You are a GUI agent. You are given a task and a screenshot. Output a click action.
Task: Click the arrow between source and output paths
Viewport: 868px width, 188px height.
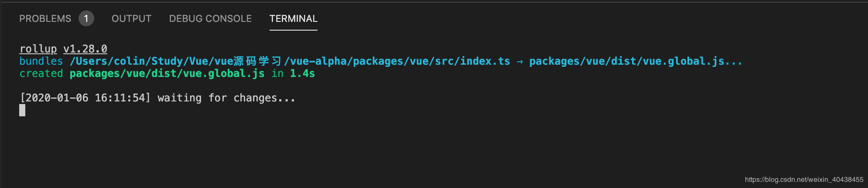[x=519, y=62]
